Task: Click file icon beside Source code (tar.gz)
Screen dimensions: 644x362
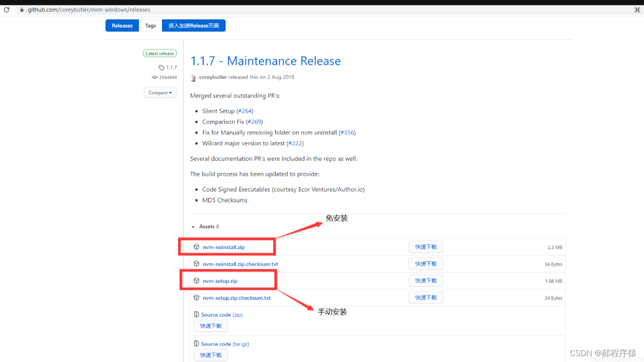Action: pos(196,344)
